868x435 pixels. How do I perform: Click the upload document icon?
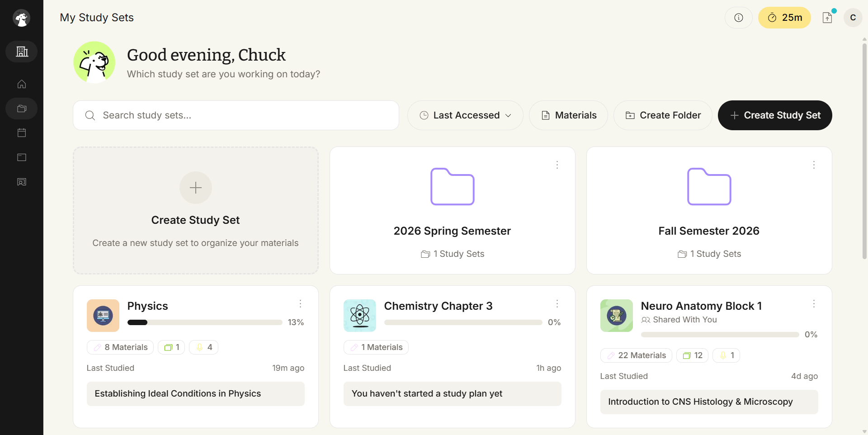click(x=827, y=18)
